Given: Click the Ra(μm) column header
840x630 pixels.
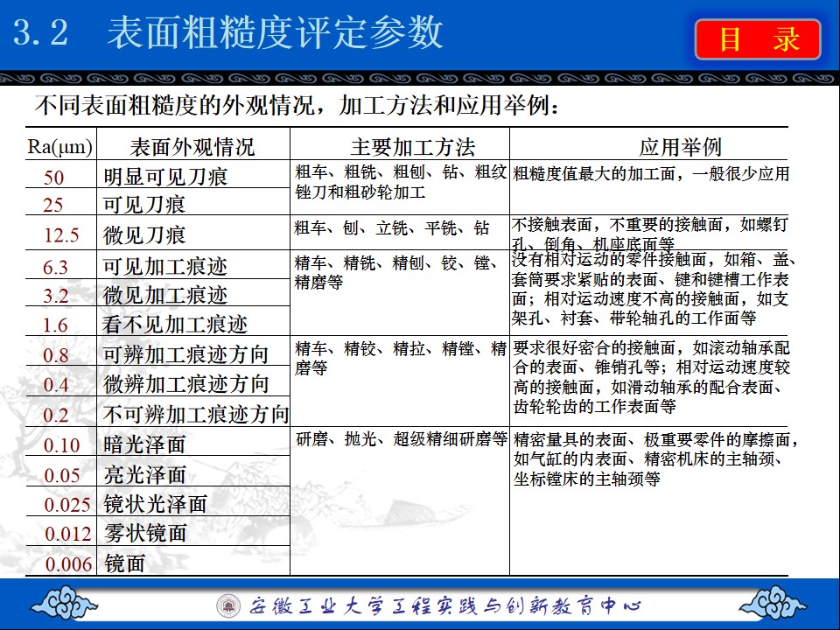Looking at the screenshot, I should tap(60, 146).
